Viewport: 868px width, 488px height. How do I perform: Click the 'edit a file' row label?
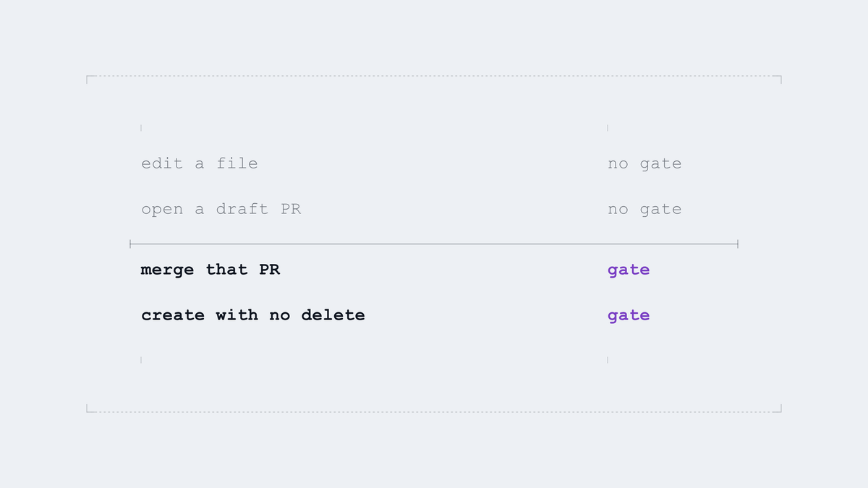point(200,163)
